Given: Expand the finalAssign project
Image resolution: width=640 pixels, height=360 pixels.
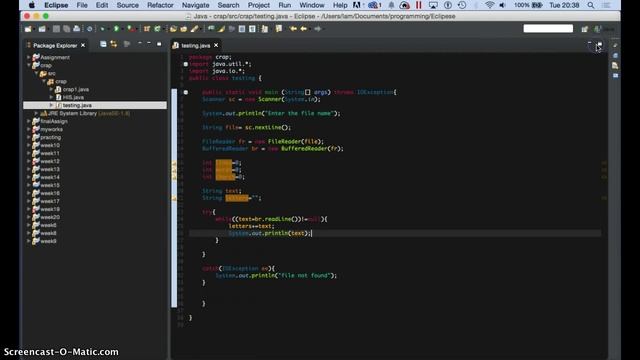Looking at the screenshot, I should point(29,121).
